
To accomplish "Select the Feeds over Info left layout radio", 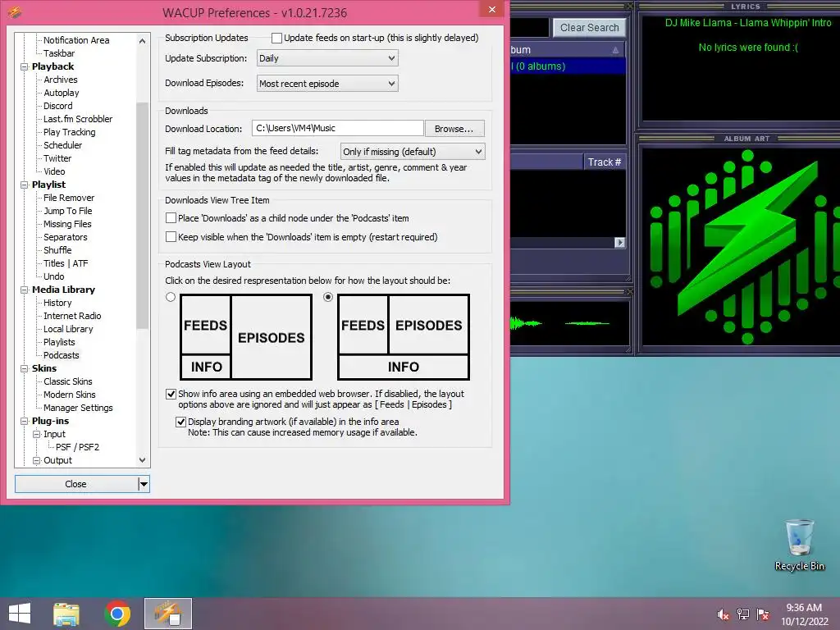I will (x=171, y=297).
